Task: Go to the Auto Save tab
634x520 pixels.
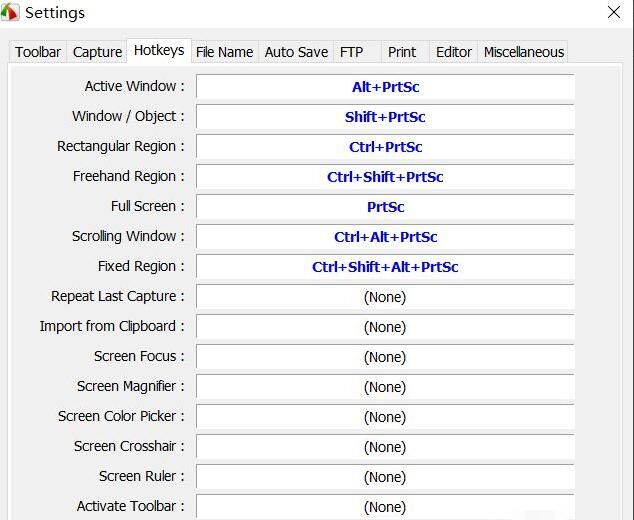Action: click(x=296, y=52)
